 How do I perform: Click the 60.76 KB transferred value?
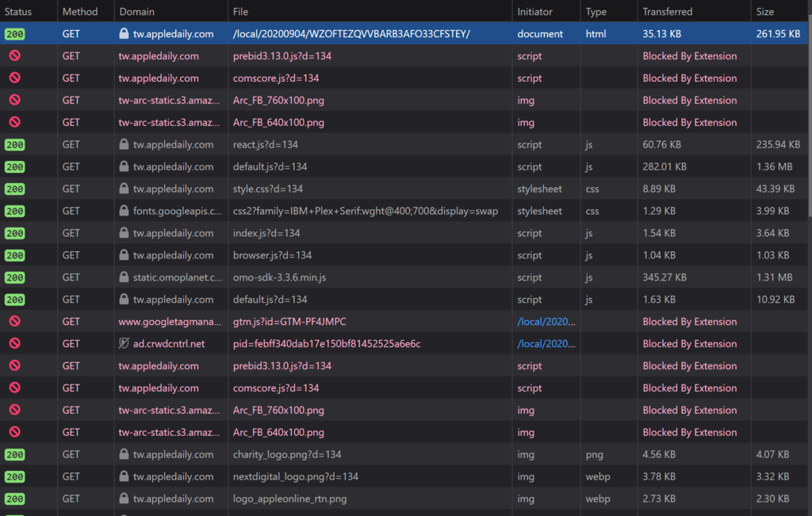click(x=661, y=144)
